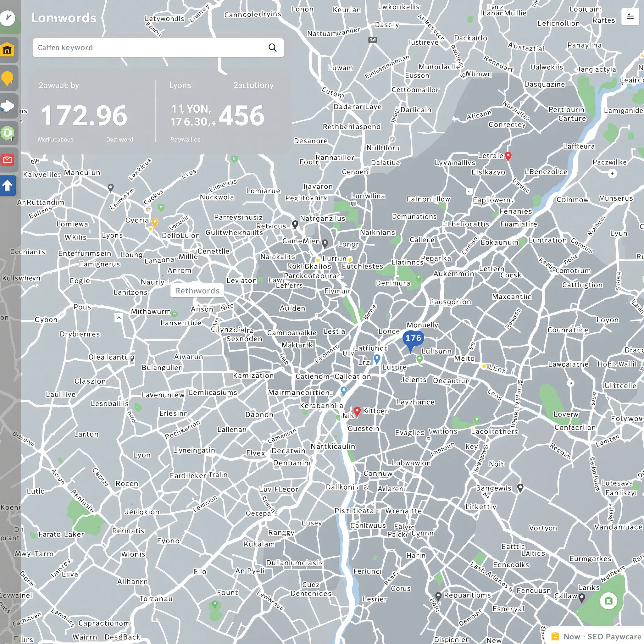This screenshot has width=644, height=644.
Task: Select the 2actutiony stats column
Action: [x=254, y=85]
